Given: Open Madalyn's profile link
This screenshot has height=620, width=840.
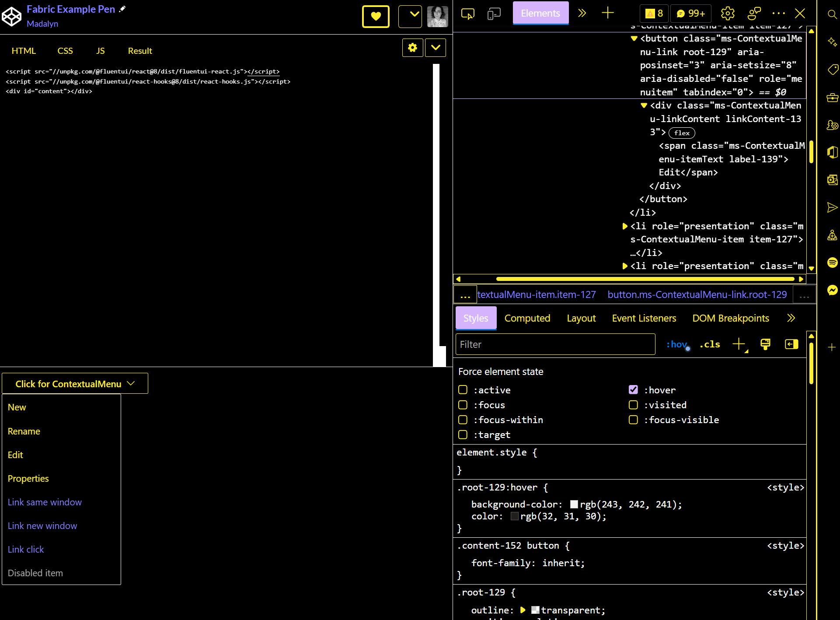Looking at the screenshot, I should pos(42,24).
